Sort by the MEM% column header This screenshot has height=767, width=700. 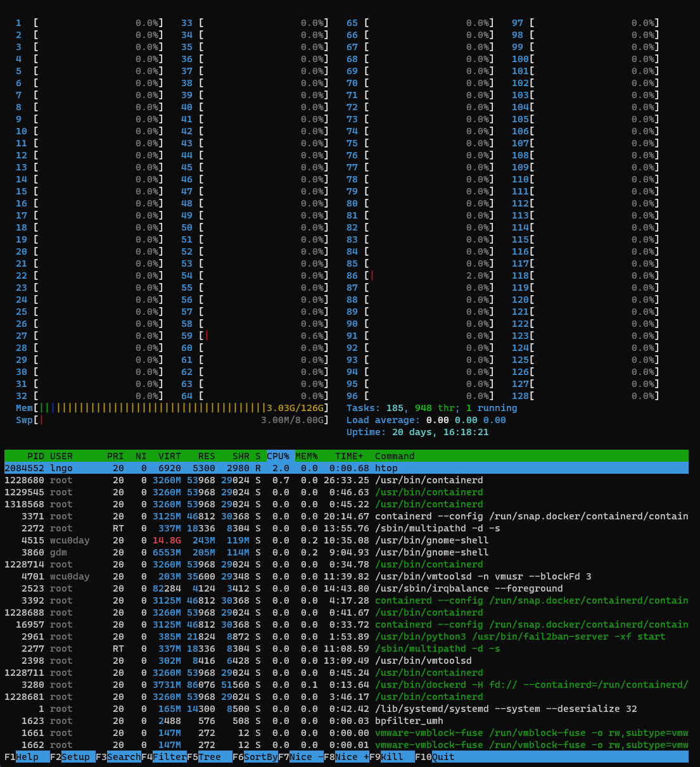[x=306, y=456]
